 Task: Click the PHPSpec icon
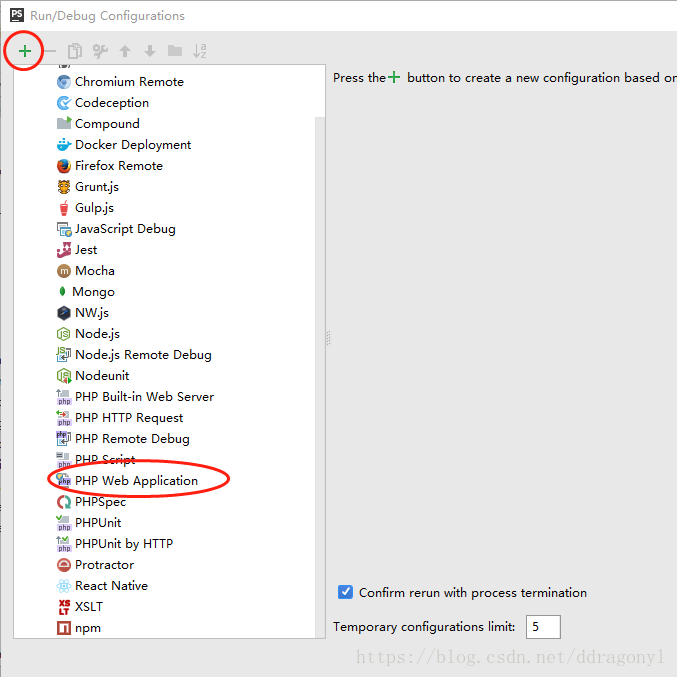click(x=64, y=502)
